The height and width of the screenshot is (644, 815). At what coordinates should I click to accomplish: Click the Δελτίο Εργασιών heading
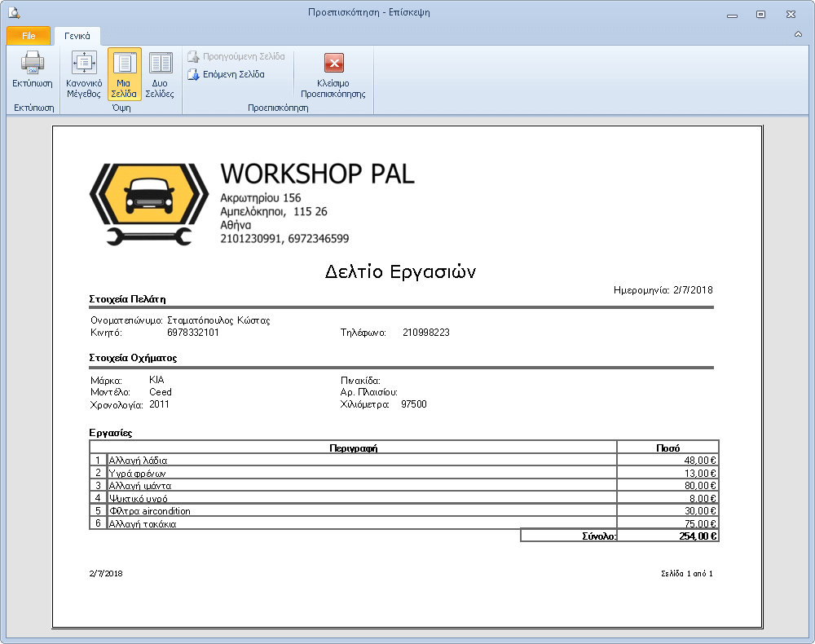(400, 271)
